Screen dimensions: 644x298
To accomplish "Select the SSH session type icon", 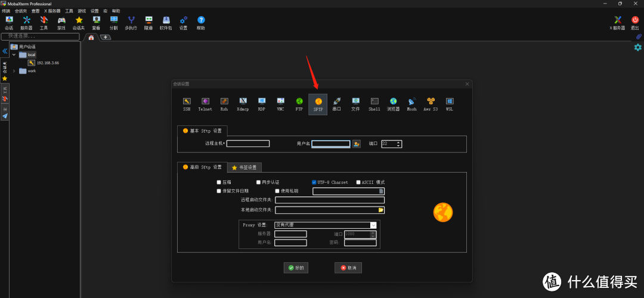I will (x=187, y=105).
